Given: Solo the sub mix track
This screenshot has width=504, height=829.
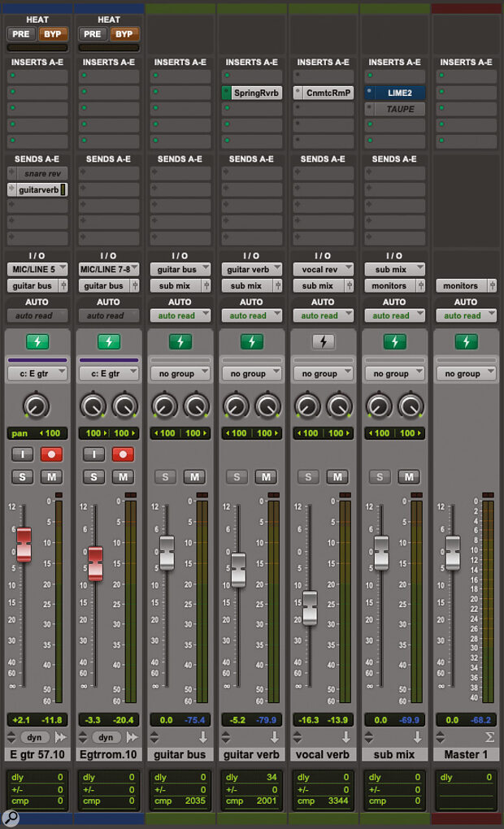Looking at the screenshot, I should click(380, 477).
